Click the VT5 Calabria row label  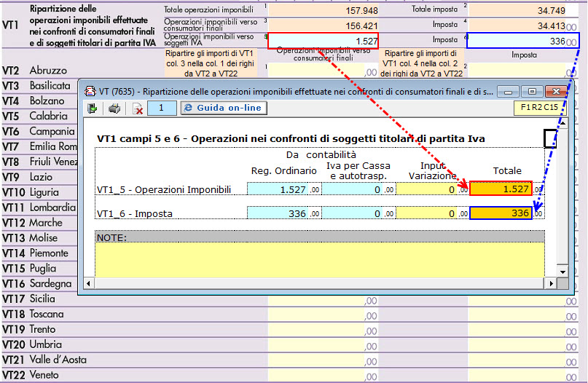[x=35, y=117]
